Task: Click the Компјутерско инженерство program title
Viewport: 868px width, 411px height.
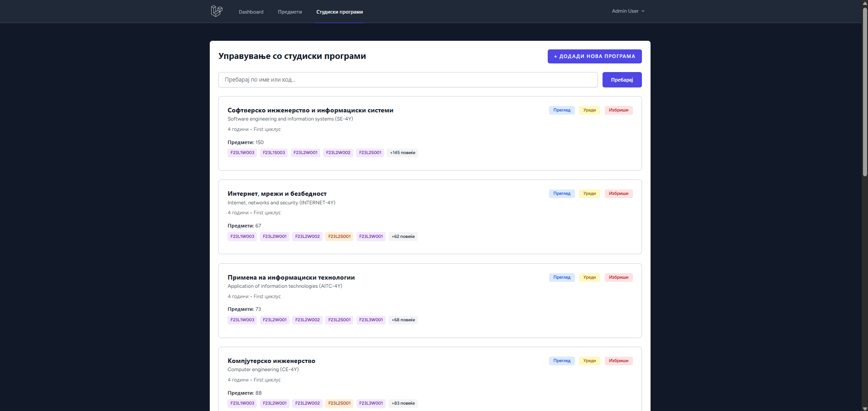Action: point(271,361)
